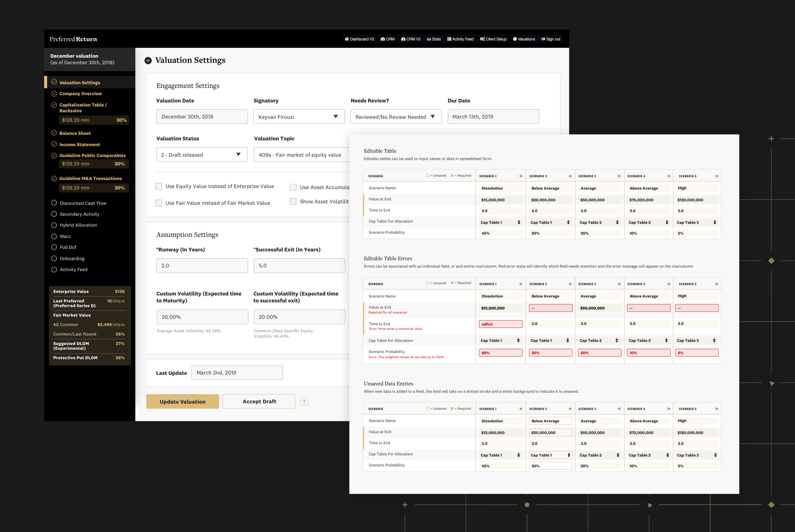Image resolution: width=795 pixels, height=532 pixels.
Task: Click the Update Valuation button
Action: (182, 401)
